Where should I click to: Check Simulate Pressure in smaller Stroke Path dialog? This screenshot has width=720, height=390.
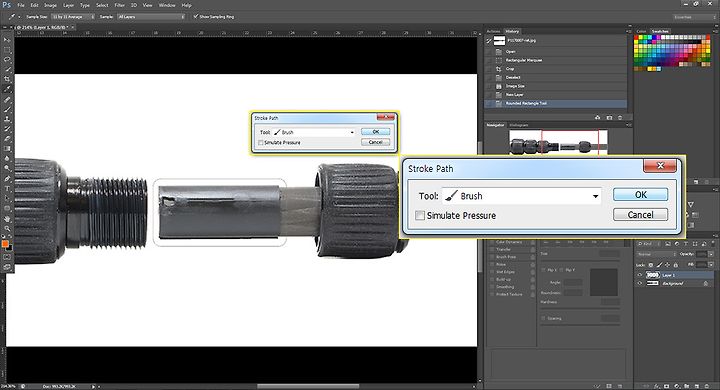pos(261,143)
